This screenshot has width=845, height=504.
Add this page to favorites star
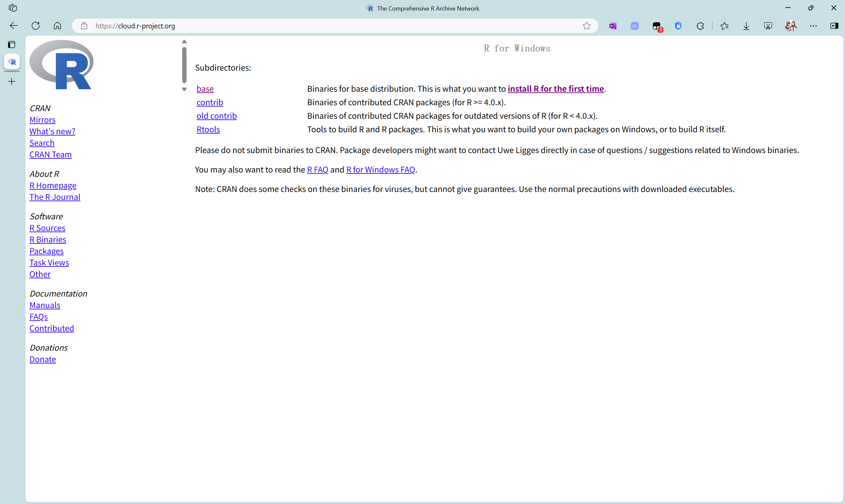[587, 26]
